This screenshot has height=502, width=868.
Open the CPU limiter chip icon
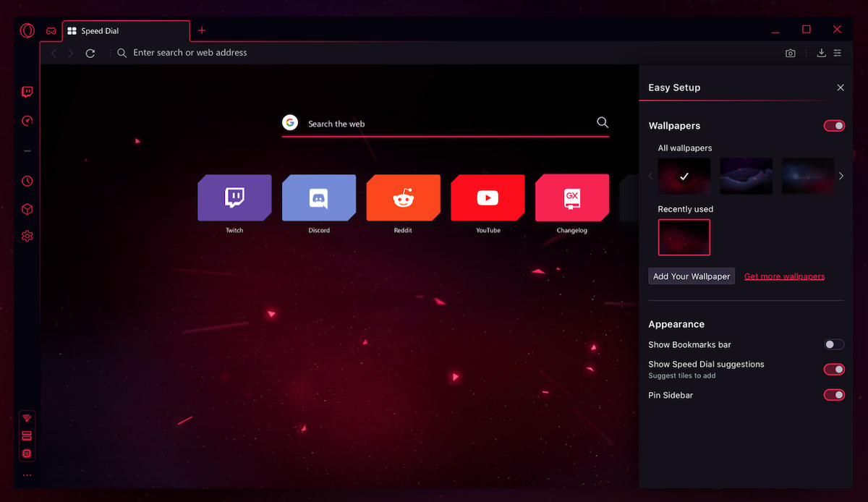tap(27, 454)
